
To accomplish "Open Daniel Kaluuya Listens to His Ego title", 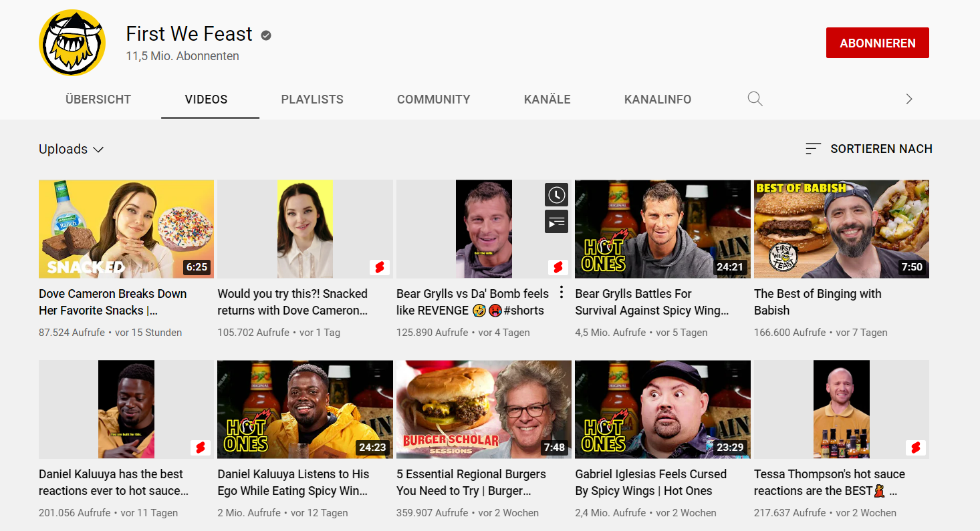I will point(293,482).
